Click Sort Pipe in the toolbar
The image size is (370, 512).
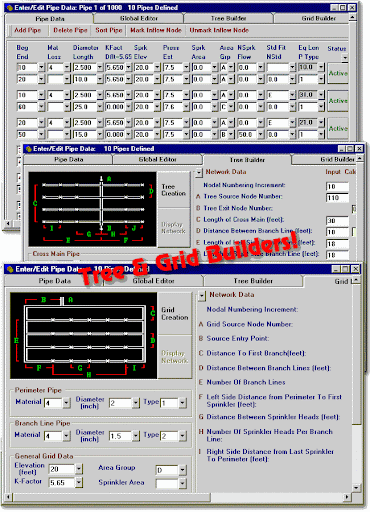pos(109,30)
